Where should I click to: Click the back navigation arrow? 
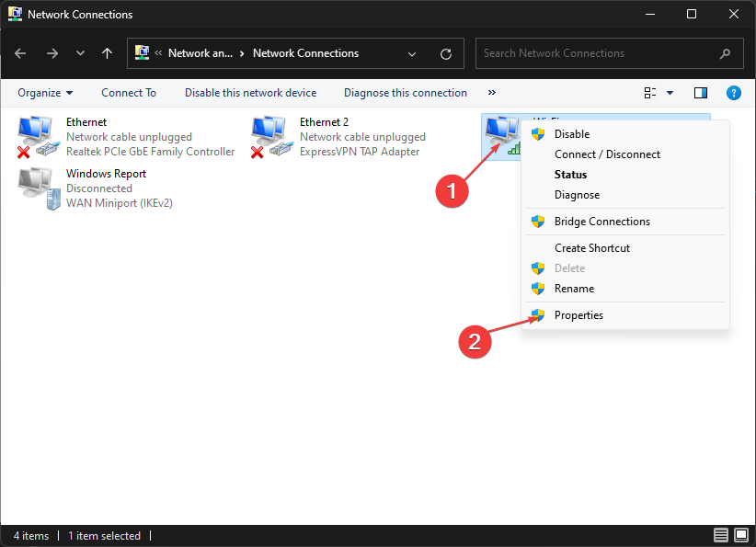coord(21,53)
